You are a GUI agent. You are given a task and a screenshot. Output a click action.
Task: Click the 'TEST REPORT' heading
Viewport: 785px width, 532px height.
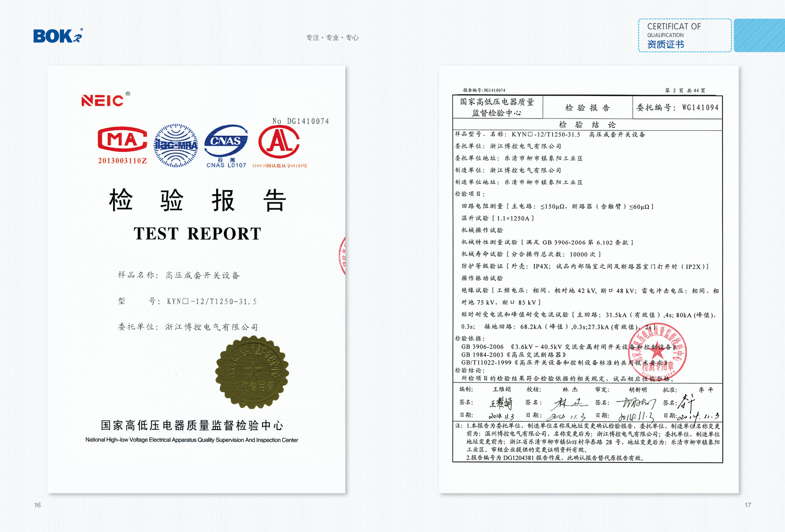coord(197,234)
